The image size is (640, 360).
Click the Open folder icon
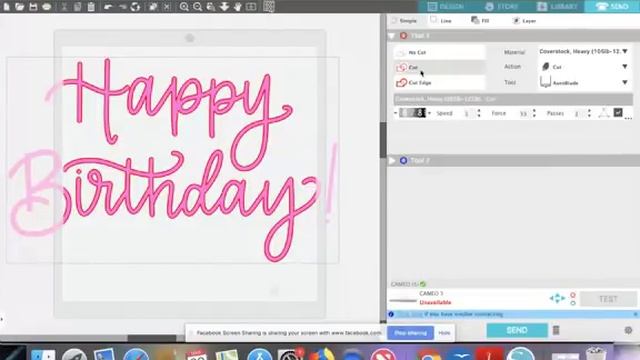(20, 7)
